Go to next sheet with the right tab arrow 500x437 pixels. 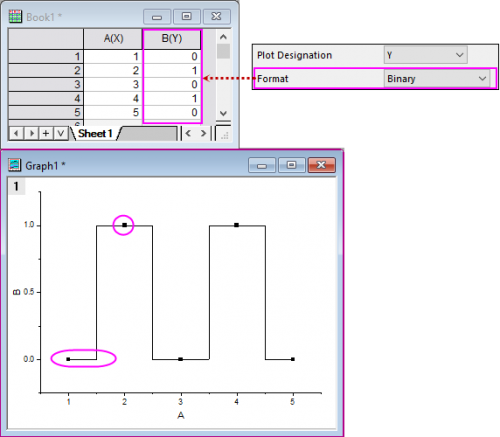click(31, 134)
